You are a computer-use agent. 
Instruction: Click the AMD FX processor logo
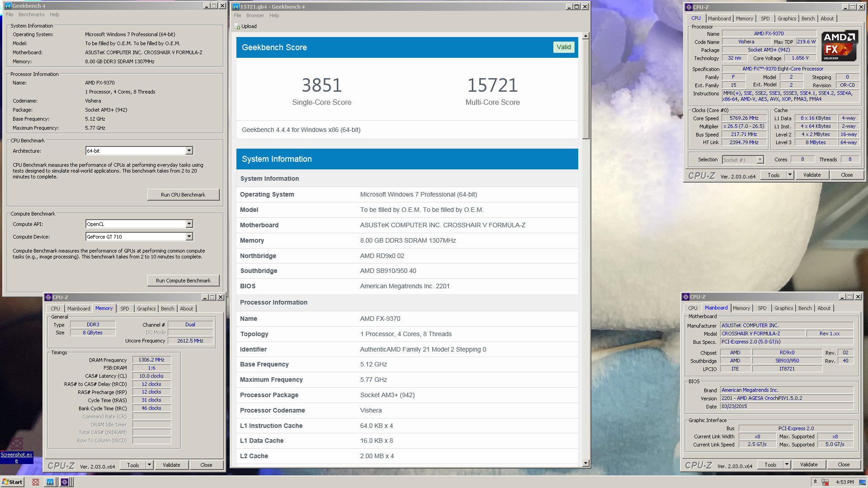coord(839,46)
